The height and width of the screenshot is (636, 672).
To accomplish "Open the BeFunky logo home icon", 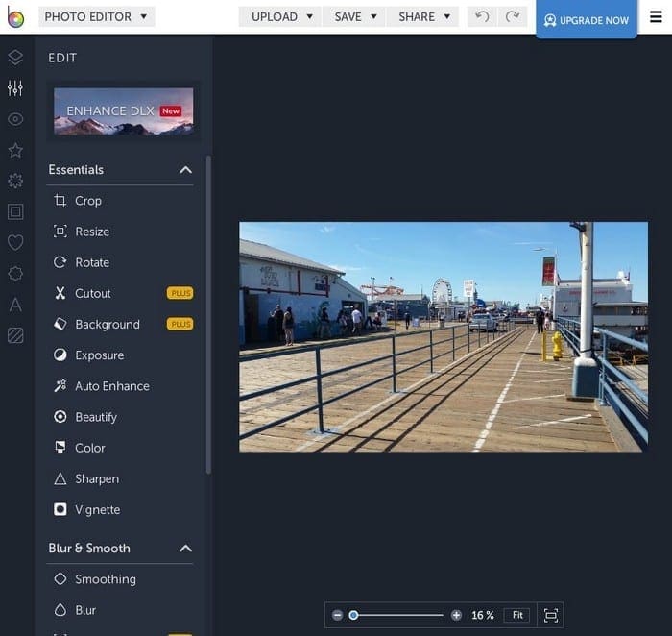I will (16, 16).
